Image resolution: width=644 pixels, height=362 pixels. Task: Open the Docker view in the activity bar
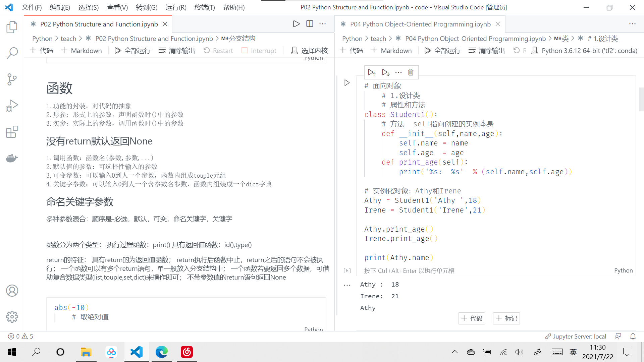coord(12,158)
